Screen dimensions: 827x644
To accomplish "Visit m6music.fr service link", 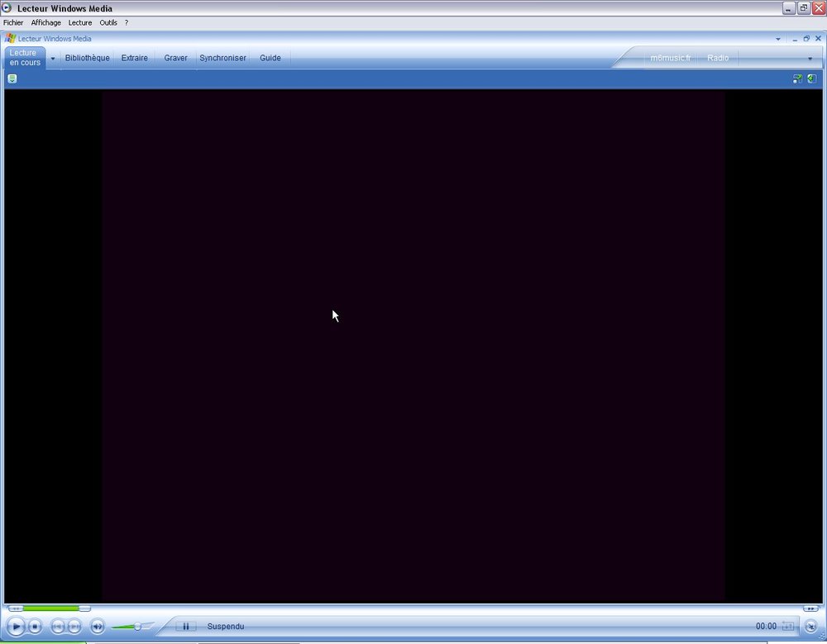I will click(672, 58).
